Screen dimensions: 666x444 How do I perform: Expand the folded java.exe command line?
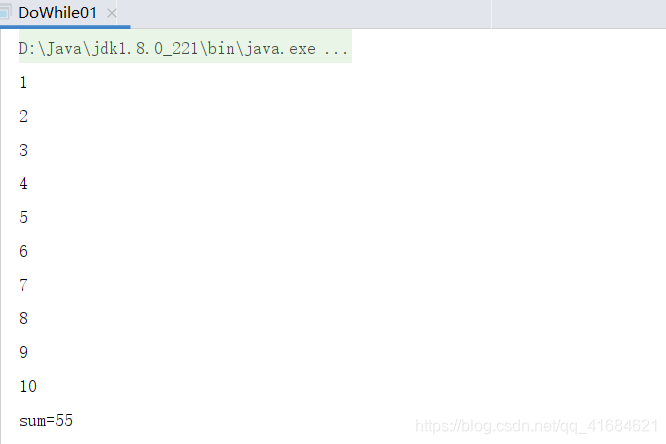tap(185, 48)
